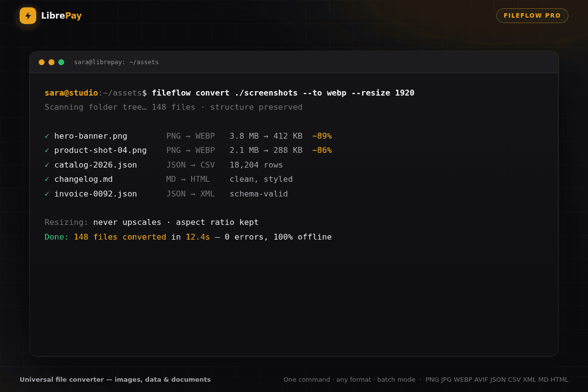Select size text 3.8 MB → 412 KB
The image size is (588, 392).
(x=266, y=136)
